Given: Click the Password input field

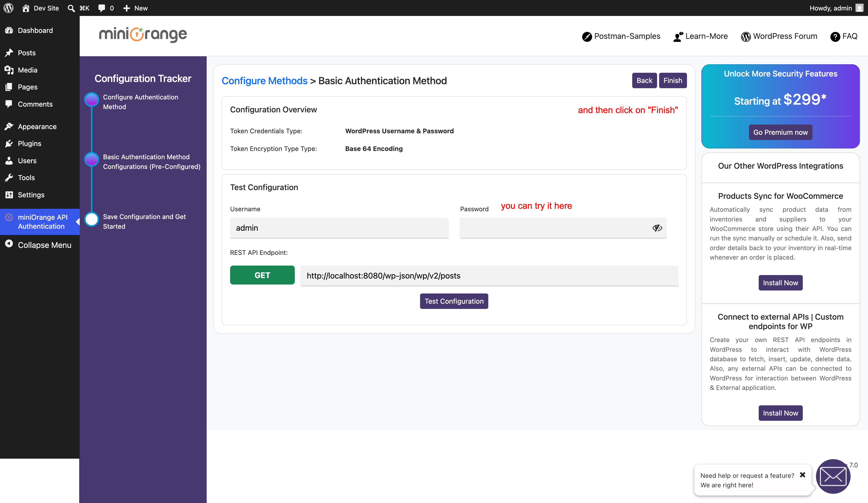Looking at the screenshot, I should tap(563, 228).
